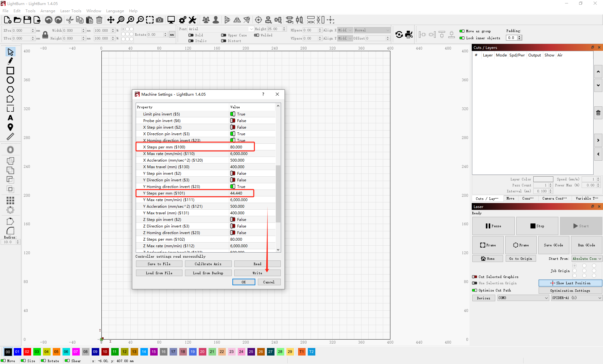Open Device Settings wrench icon
This screenshot has height=364, width=603.
tap(193, 20)
